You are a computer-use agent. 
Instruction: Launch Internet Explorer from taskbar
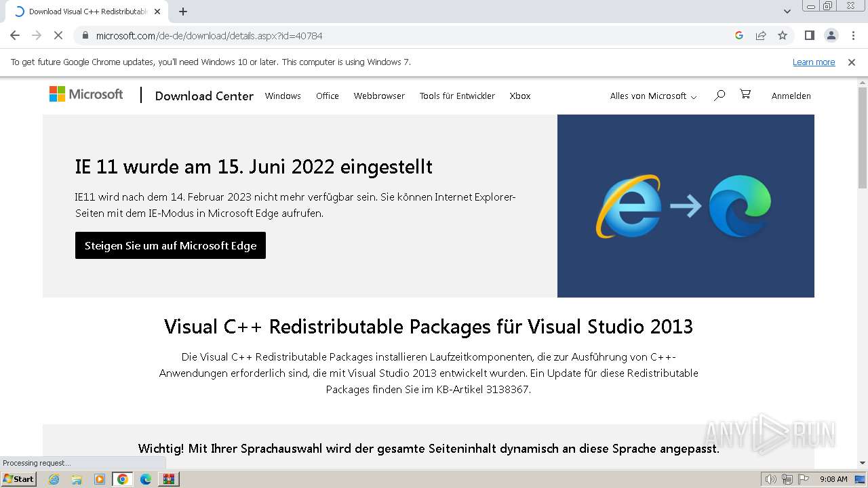click(x=54, y=479)
